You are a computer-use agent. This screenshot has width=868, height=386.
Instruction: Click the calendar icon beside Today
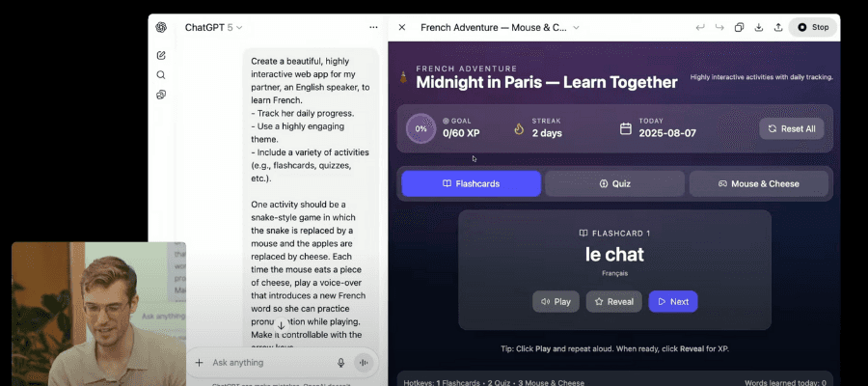pyautogui.click(x=626, y=128)
